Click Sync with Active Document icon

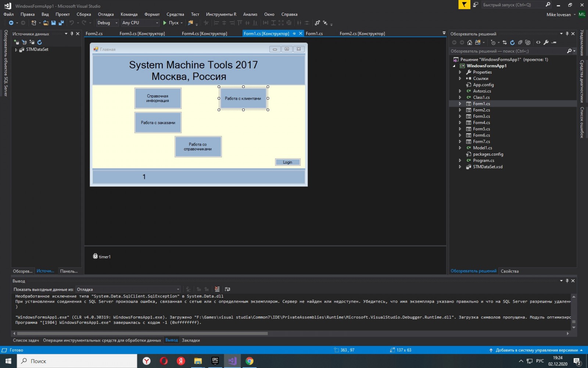pos(505,42)
